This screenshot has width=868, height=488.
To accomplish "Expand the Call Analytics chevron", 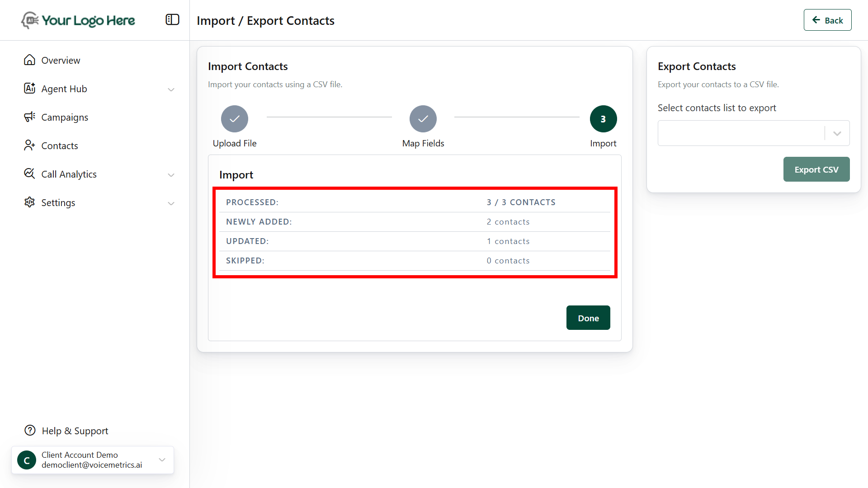I will click(171, 175).
